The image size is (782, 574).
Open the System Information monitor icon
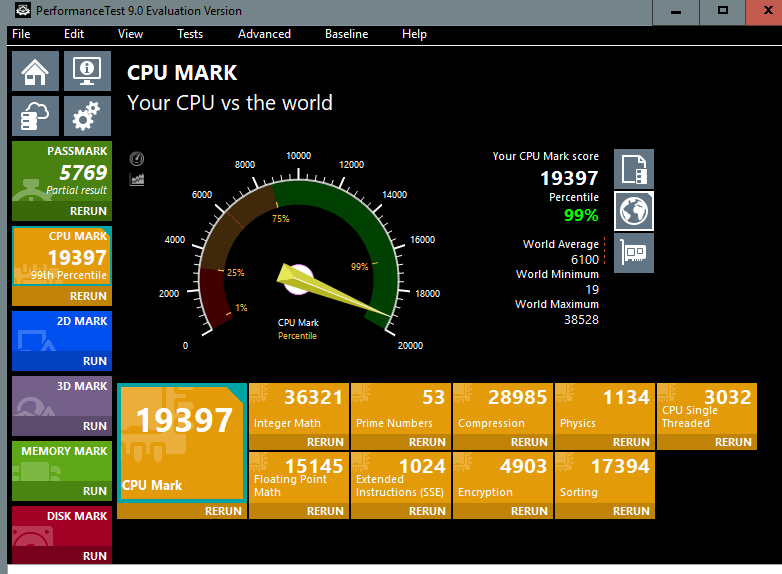(87, 71)
